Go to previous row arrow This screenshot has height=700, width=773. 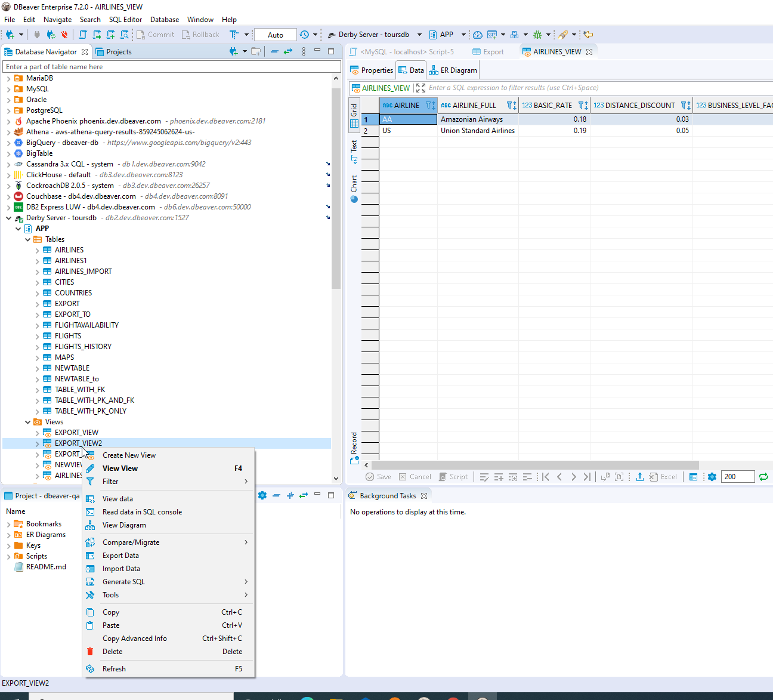pos(559,477)
